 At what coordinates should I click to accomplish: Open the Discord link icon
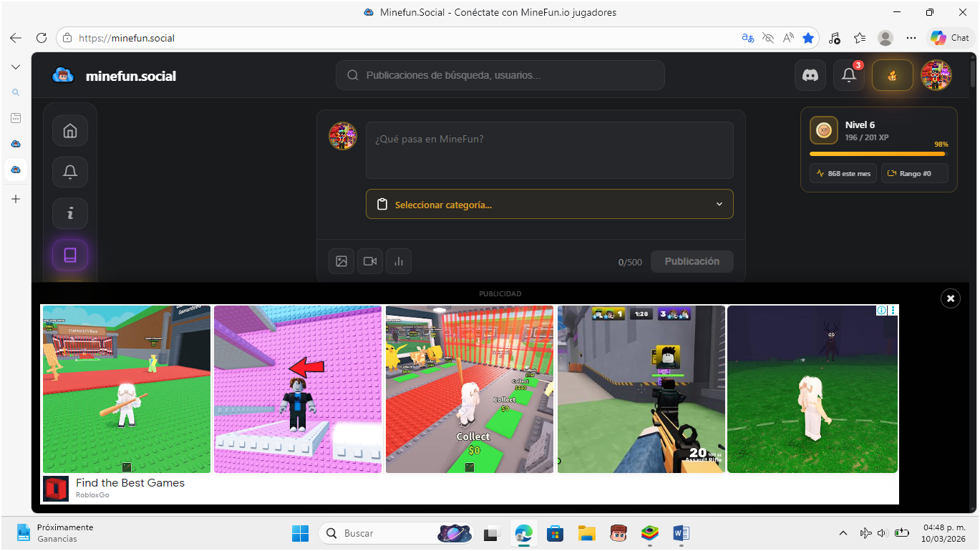click(x=810, y=75)
